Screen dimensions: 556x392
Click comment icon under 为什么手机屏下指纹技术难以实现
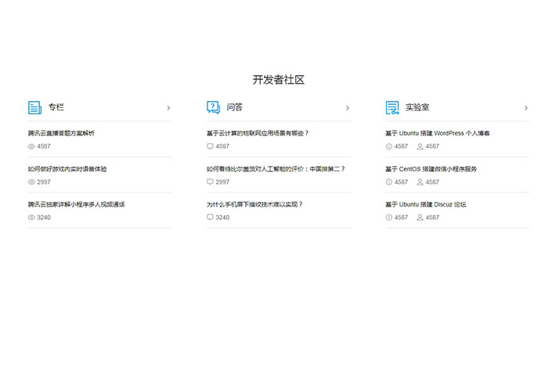(210, 217)
